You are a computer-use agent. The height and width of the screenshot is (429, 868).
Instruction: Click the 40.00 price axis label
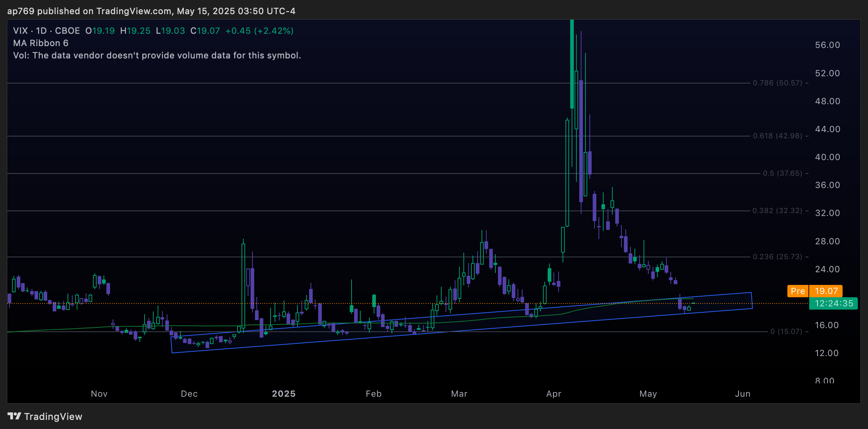(x=828, y=157)
